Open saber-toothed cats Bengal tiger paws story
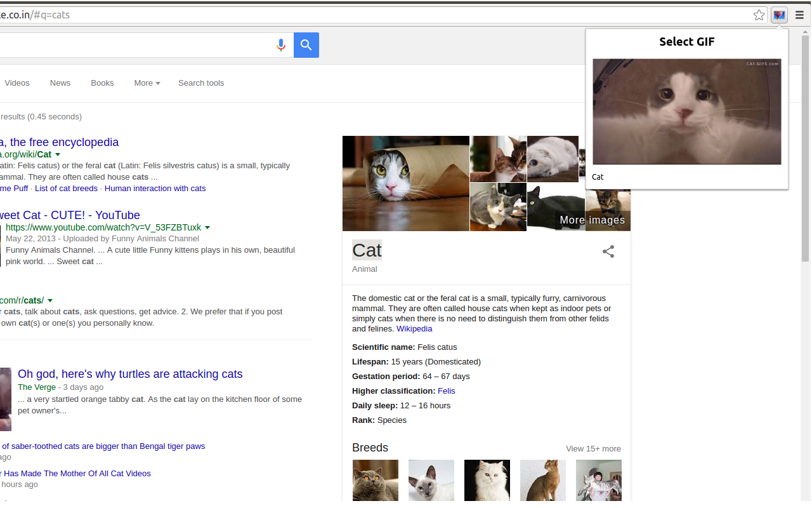 [103, 446]
